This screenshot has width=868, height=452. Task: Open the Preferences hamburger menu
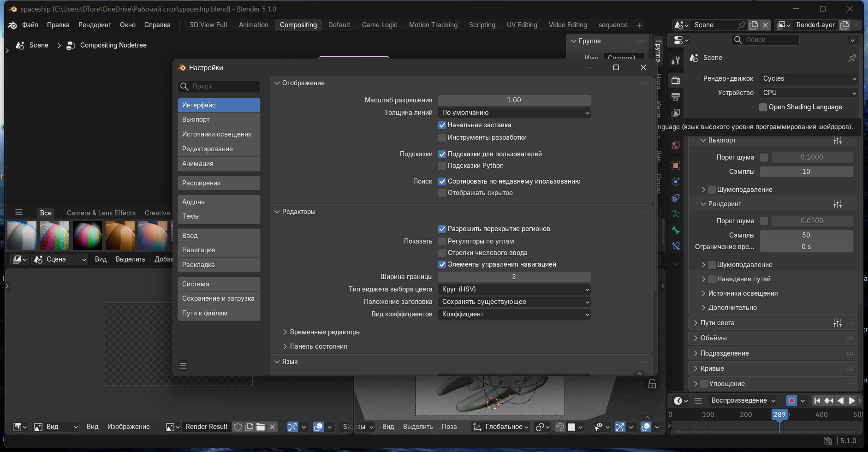point(183,366)
